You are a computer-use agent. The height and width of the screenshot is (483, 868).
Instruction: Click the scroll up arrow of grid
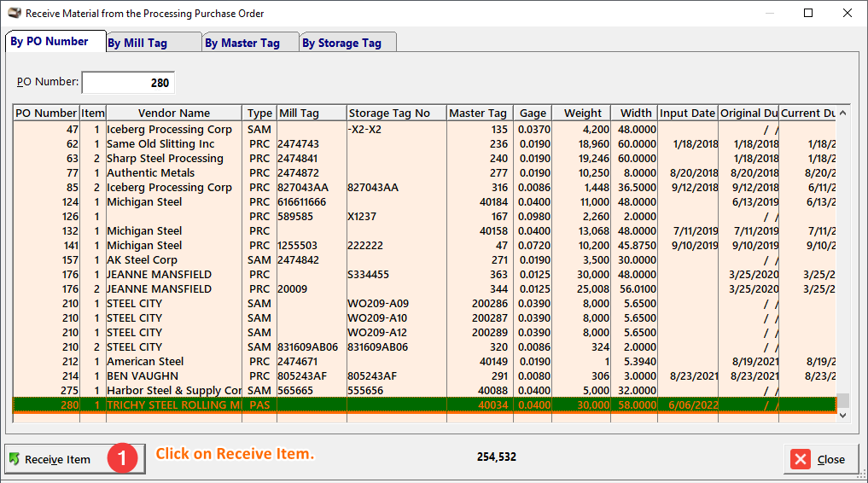pos(842,113)
